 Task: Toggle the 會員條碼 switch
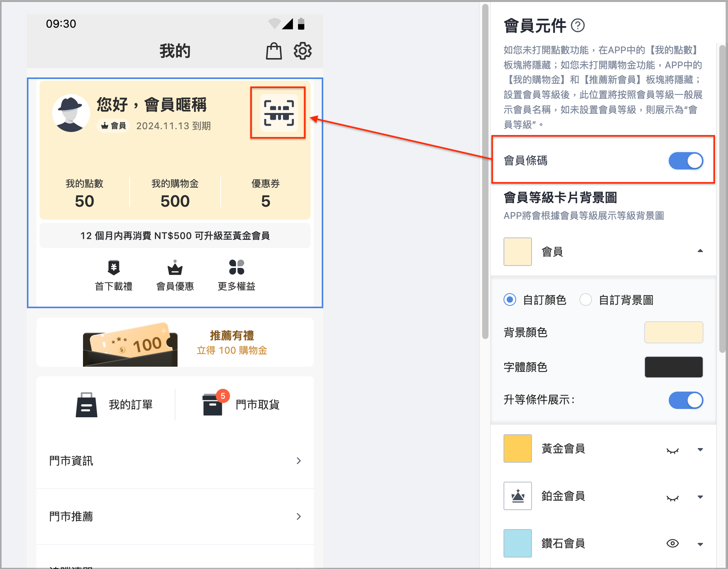(x=686, y=161)
